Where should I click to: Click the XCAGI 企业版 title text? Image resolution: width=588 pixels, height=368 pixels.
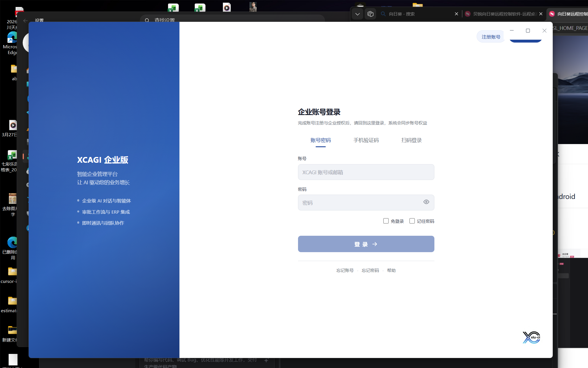point(102,160)
